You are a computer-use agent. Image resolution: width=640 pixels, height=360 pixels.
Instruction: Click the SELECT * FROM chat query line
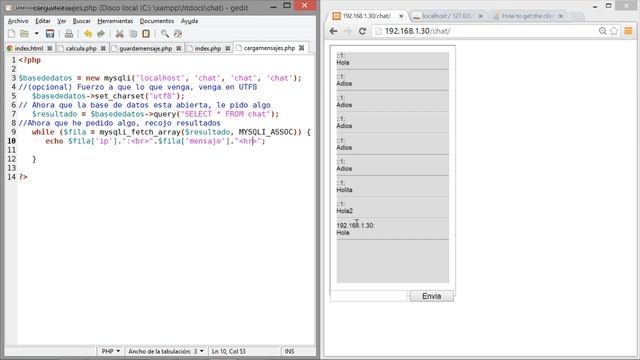tap(156, 114)
